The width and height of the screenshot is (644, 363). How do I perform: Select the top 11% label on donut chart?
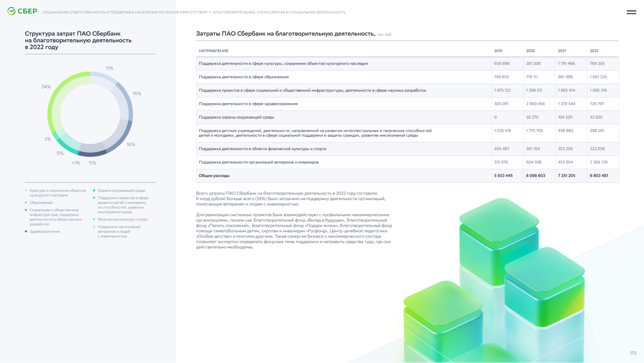coord(109,69)
